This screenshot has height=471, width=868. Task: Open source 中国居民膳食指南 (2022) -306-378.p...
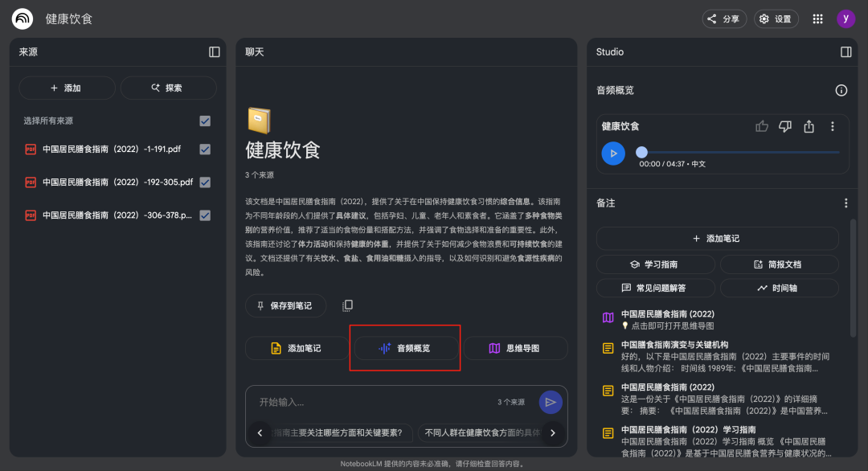[x=117, y=215]
